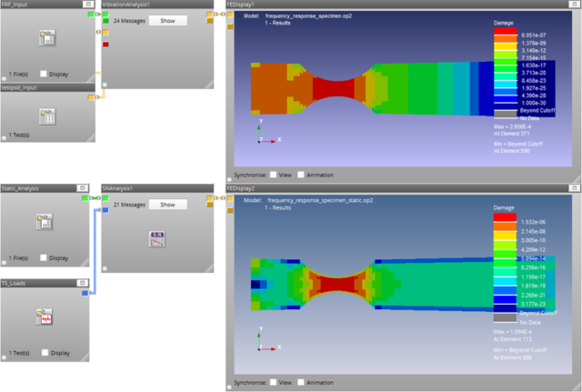The image size is (582, 392).
Task: Click the blue output port of TS_Loads
Action: click(x=85, y=293)
